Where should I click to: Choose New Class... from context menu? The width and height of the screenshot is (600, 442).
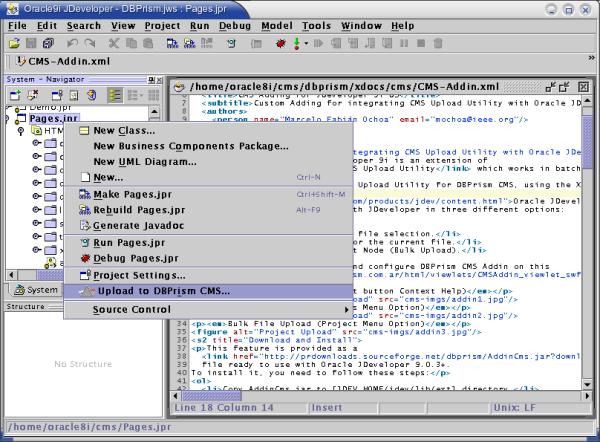click(208, 130)
